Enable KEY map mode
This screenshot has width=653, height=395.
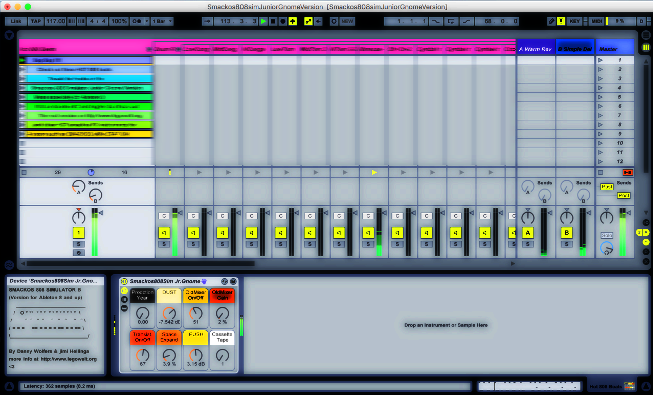click(x=575, y=21)
